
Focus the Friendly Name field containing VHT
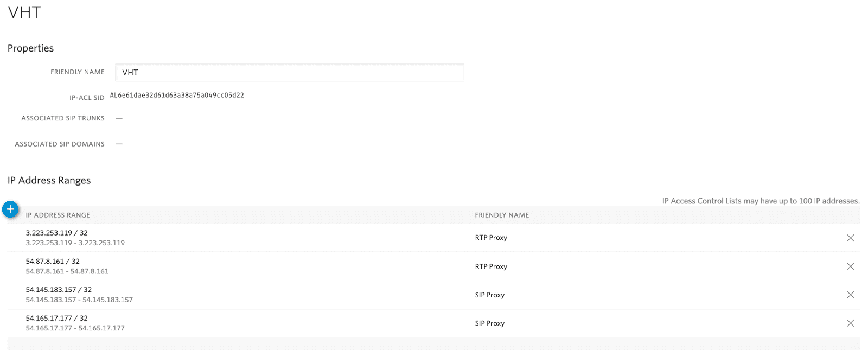point(289,73)
